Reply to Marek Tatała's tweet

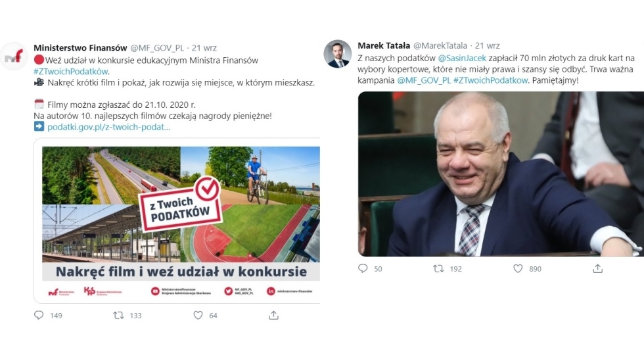[x=363, y=268]
